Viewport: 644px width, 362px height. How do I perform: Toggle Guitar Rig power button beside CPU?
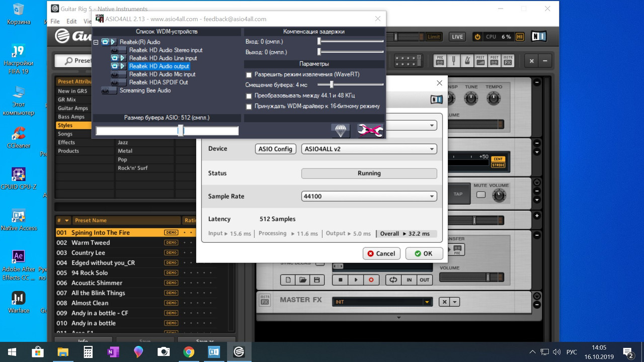[x=477, y=37]
